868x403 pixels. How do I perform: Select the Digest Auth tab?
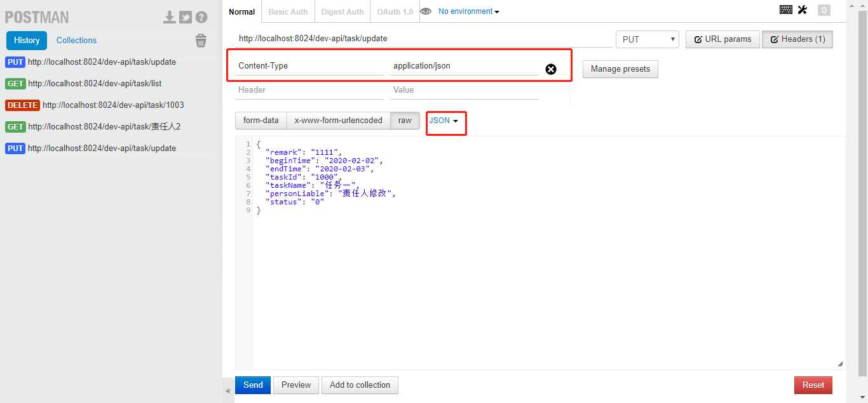(342, 11)
